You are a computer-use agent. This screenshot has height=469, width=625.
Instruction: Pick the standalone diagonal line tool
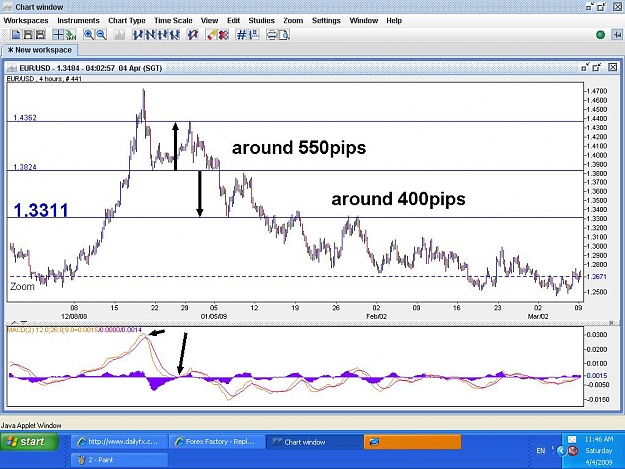(x=193, y=35)
